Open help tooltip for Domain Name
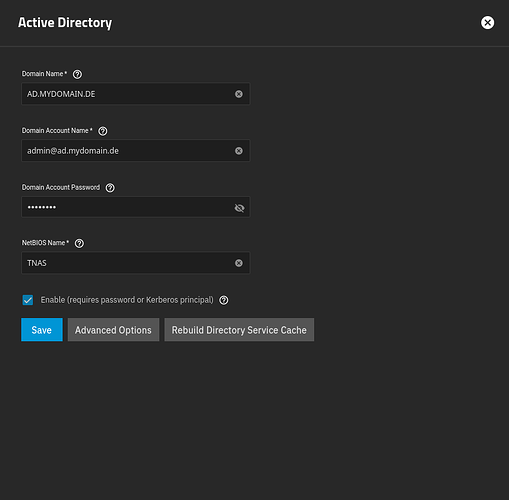509x500 pixels. pyautogui.click(x=77, y=74)
